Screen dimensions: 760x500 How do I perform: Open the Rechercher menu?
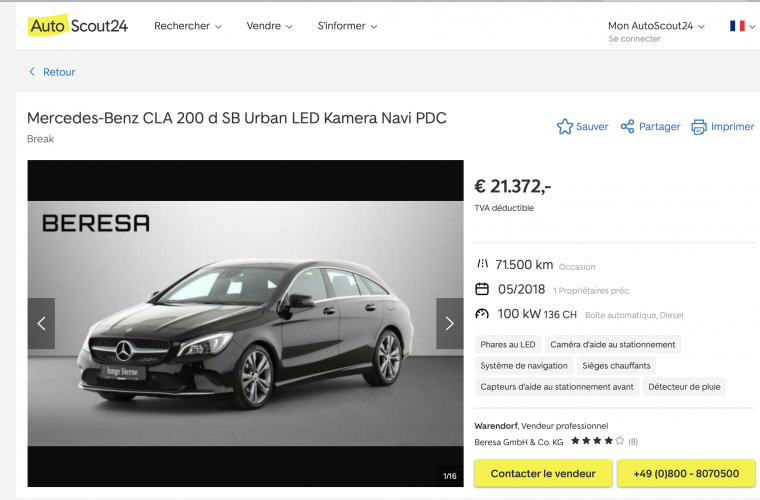tap(188, 26)
